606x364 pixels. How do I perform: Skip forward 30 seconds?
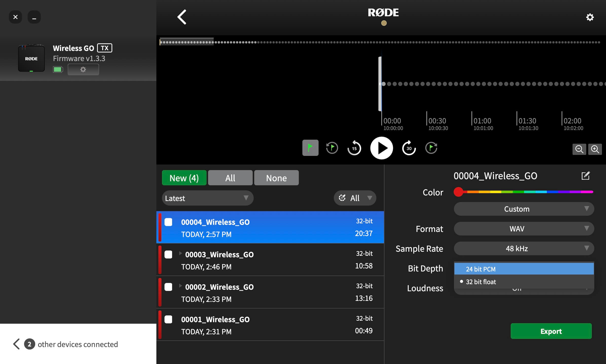(409, 148)
